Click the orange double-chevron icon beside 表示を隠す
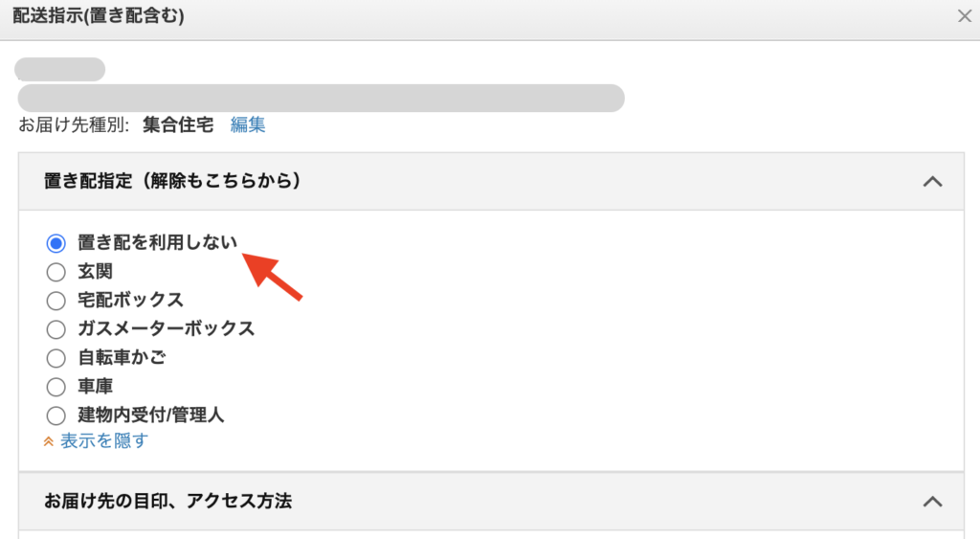Viewport: 980px width, 539px height. (x=49, y=441)
